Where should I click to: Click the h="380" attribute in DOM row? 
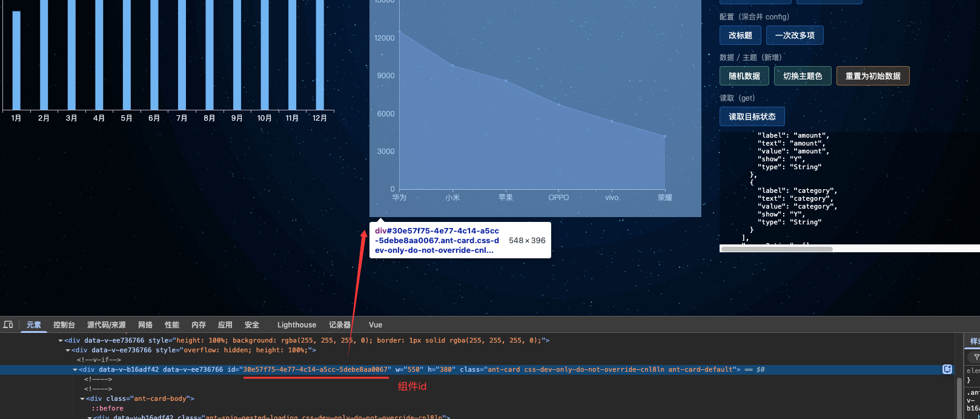(442, 369)
